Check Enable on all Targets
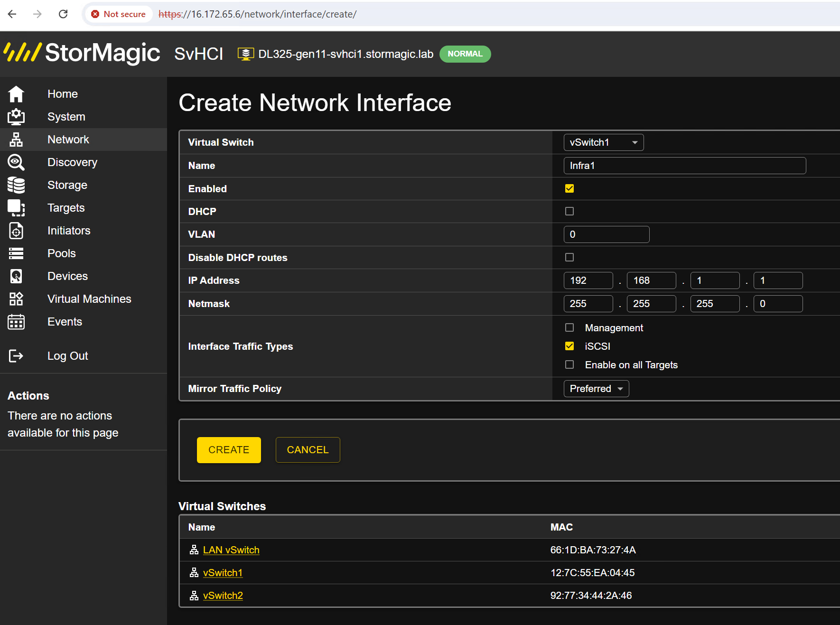 pyautogui.click(x=569, y=364)
